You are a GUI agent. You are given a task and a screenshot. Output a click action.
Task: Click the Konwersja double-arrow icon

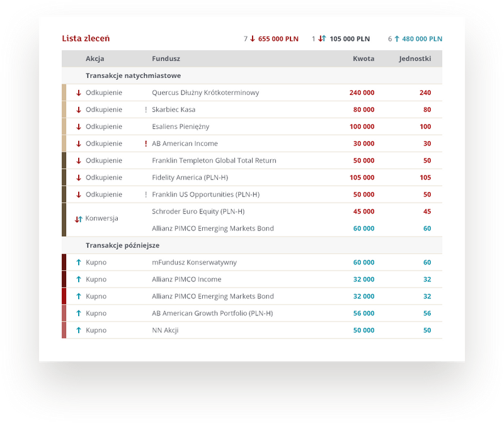click(x=79, y=219)
